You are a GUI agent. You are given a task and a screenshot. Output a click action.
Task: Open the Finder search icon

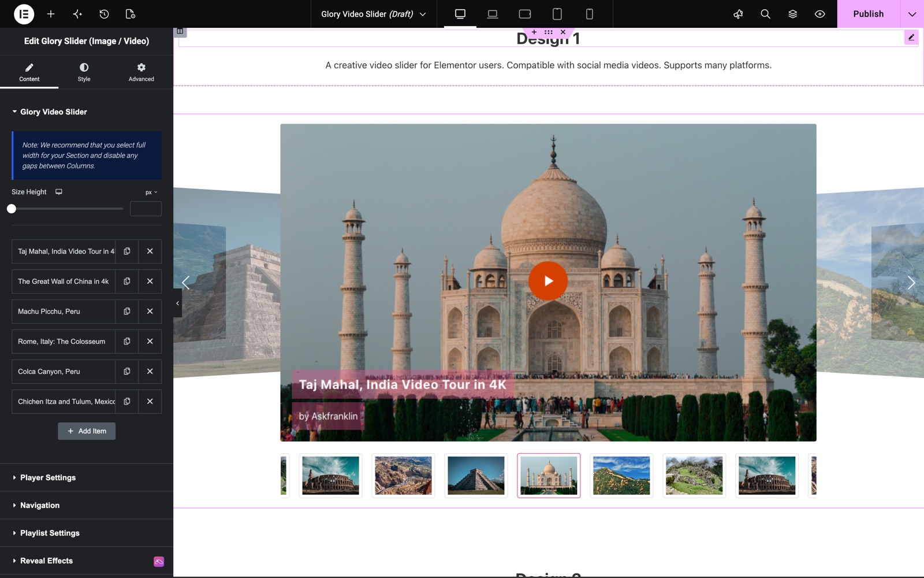(766, 14)
